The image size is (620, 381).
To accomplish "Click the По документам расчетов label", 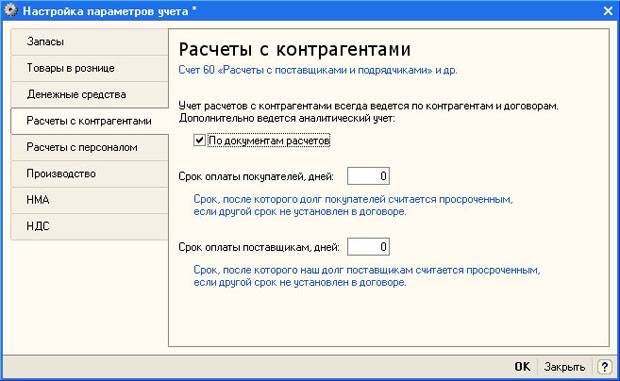I will point(269,140).
